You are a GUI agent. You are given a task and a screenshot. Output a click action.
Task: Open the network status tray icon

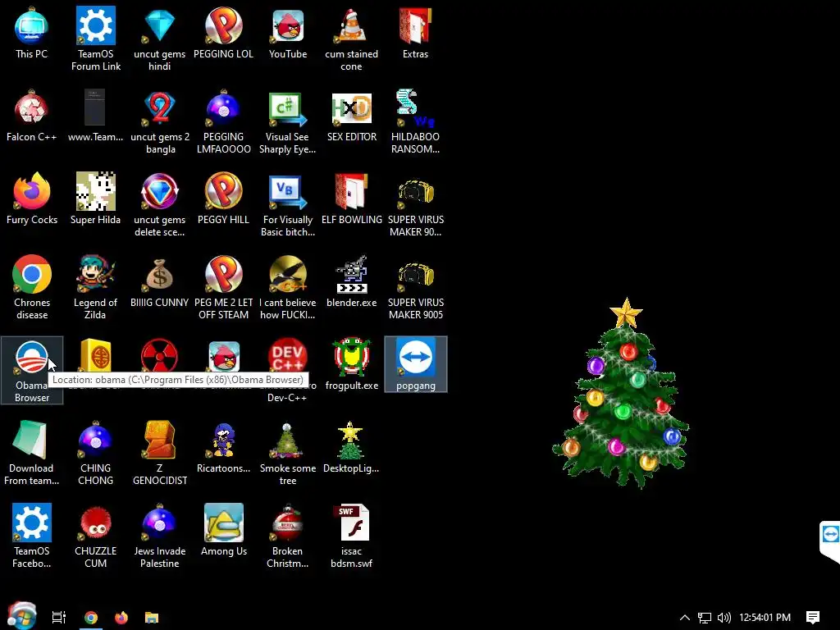pyautogui.click(x=705, y=618)
